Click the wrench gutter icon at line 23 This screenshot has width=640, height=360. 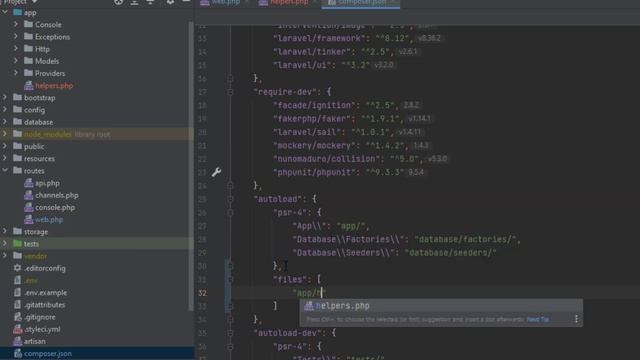[x=216, y=172]
